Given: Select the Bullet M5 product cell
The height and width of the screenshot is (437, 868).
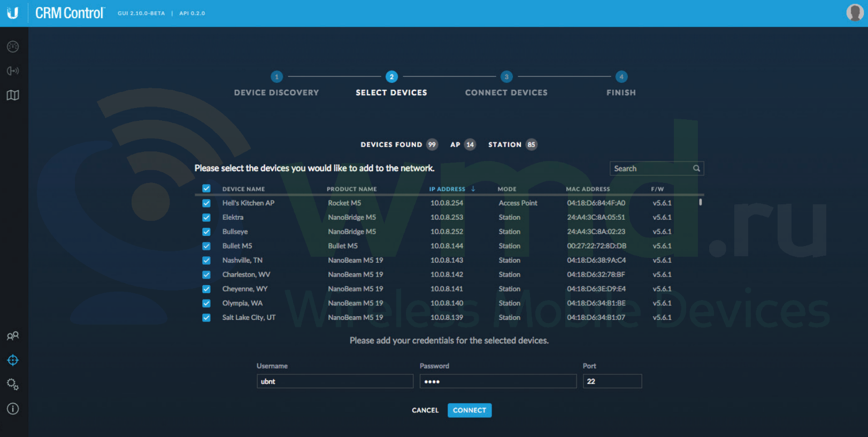Looking at the screenshot, I should pyautogui.click(x=343, y=246).
